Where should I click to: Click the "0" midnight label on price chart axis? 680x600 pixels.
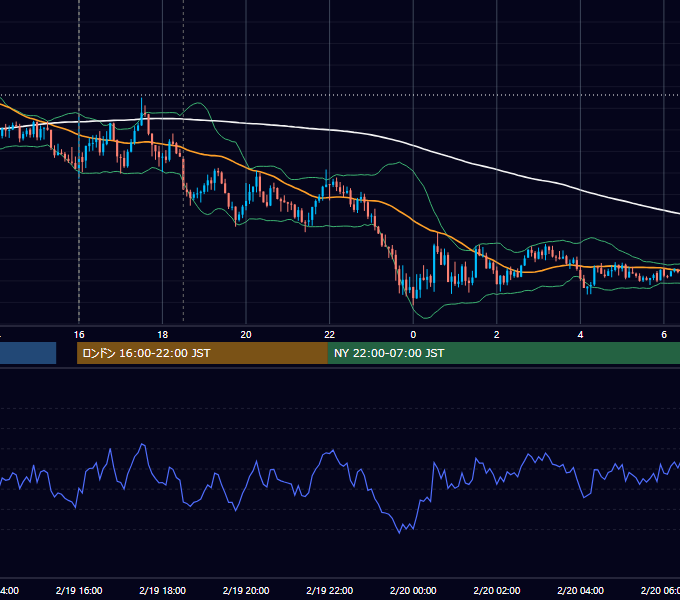[x=413, y=335]
